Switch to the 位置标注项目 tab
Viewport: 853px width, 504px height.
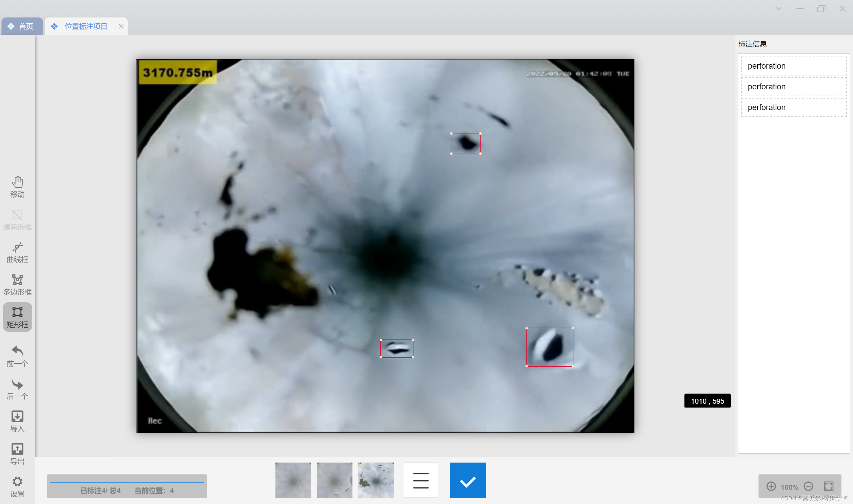point(86,26)
